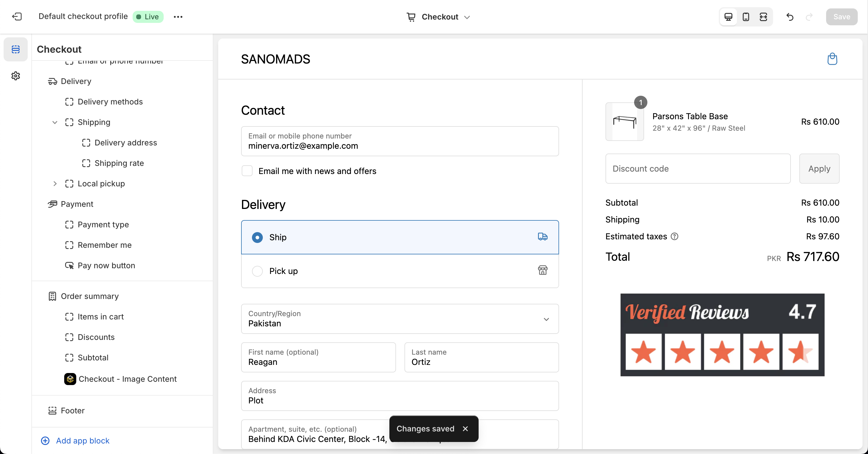
Task: Click the Apply discount button
Action: 819,169
